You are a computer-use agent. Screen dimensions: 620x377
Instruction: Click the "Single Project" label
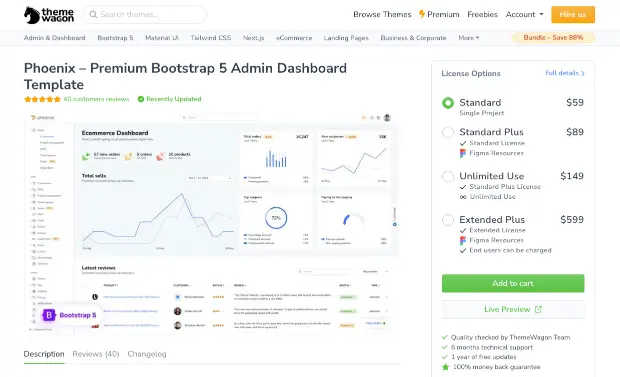tap(482, 113)
